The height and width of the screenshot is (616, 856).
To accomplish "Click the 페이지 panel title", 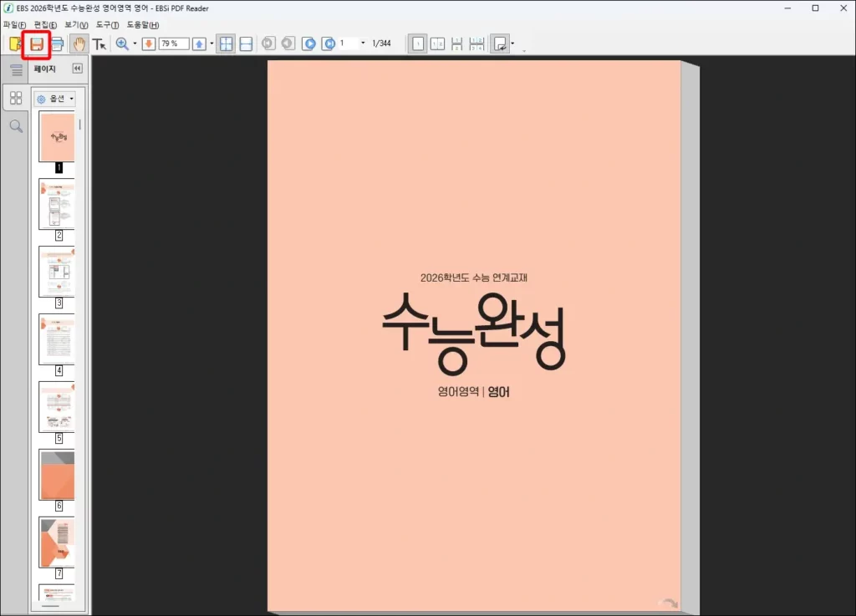I will [45, 69].
